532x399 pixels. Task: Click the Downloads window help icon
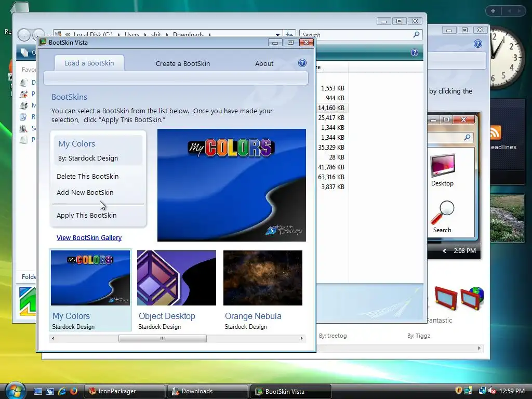414,52
